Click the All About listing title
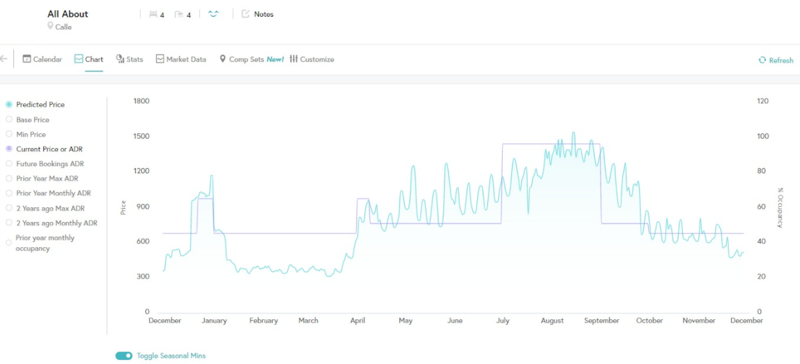 [68, 14]
